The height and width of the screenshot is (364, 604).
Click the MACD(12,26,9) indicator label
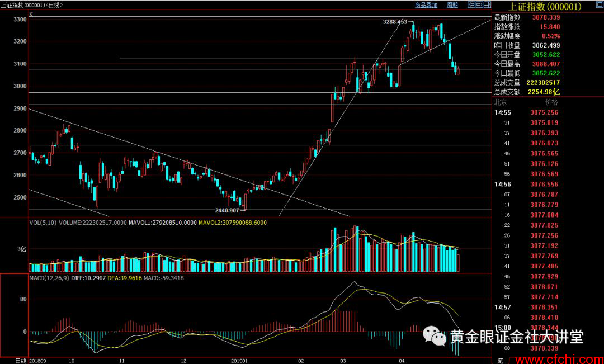tap(49, 278)
